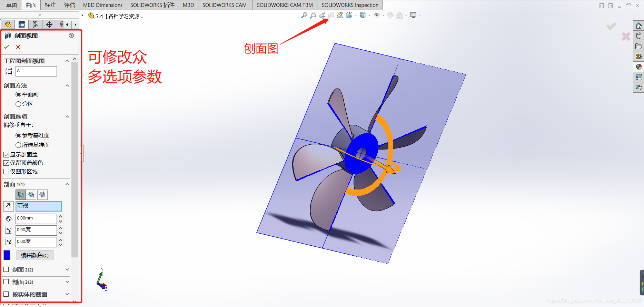Select the 所选基准面 radio option
The image size is (644, 307).
18,145
